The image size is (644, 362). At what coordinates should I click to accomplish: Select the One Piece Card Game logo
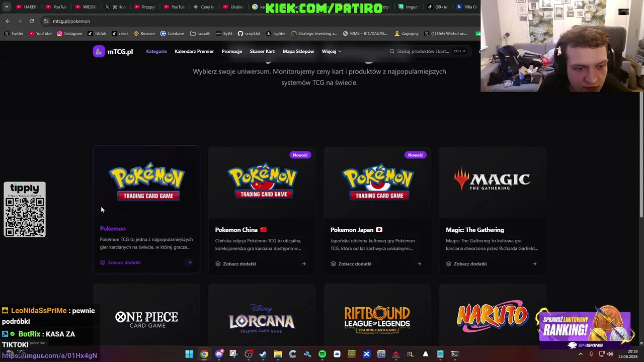pyautogui.click(x=146, y=319)
